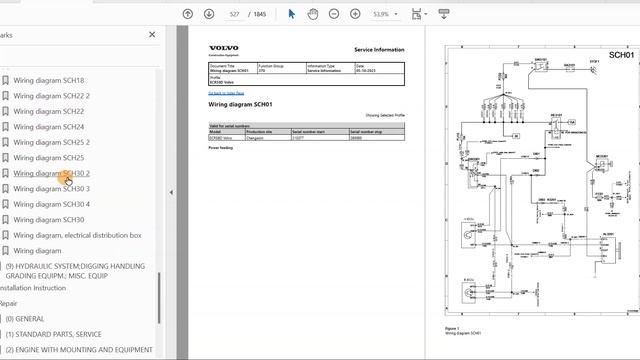The height and width of the screenshot is (360, 640).
Task: Click total page count 1845
Action: 260,14
